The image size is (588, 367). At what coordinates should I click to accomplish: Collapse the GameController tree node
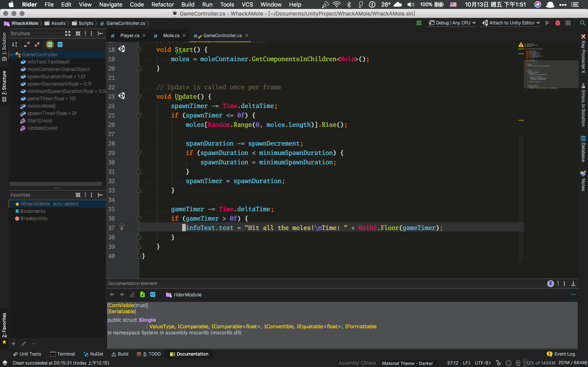12,55
